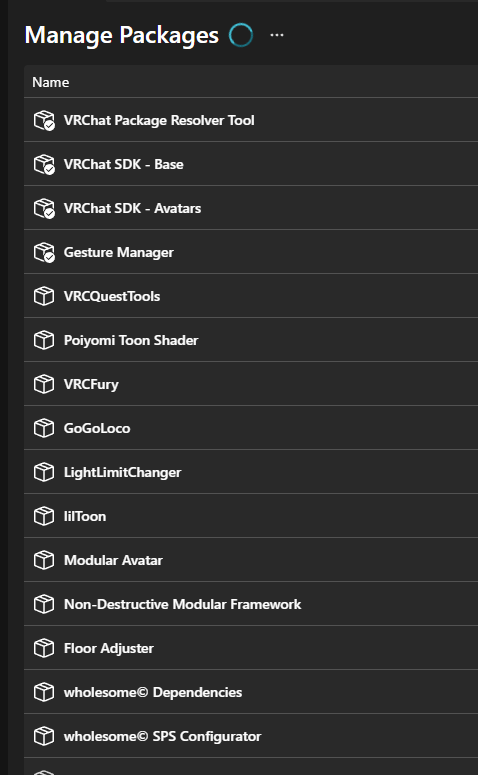Open the three-dot menu beside Manage Packages
The width and height of the screenshot is (478, 775).
point(277,35)
